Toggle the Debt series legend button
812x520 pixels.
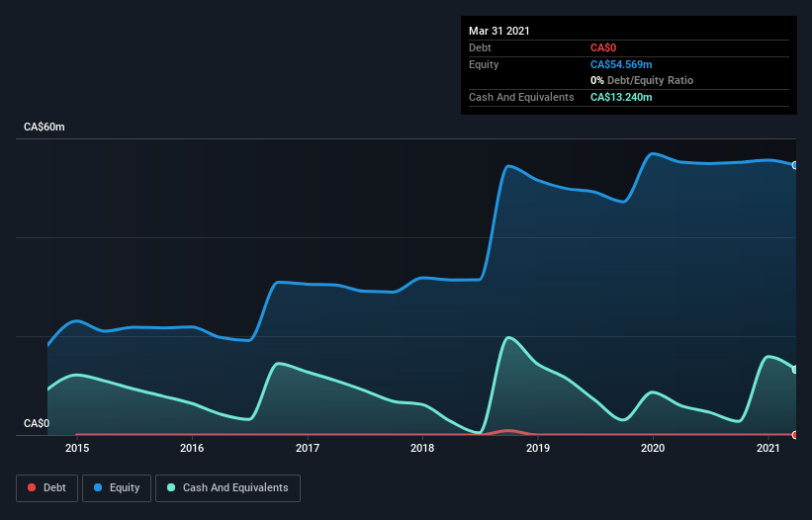[46, 488]
